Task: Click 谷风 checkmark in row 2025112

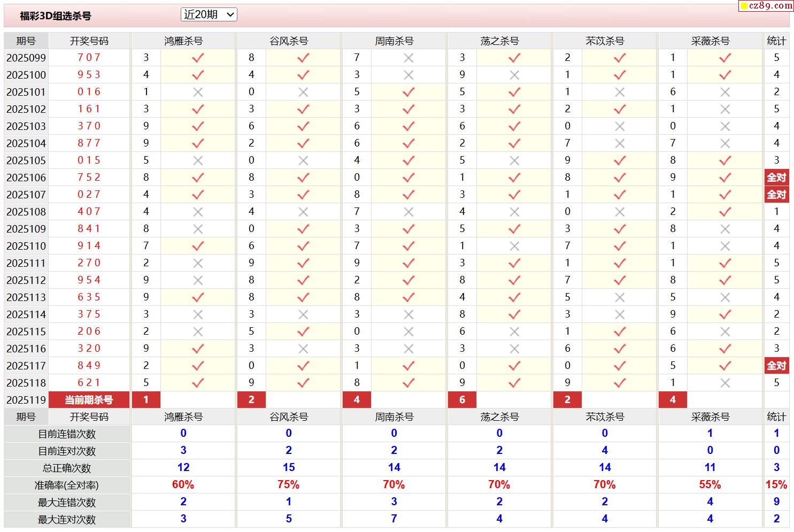Action: click(303, 280)
